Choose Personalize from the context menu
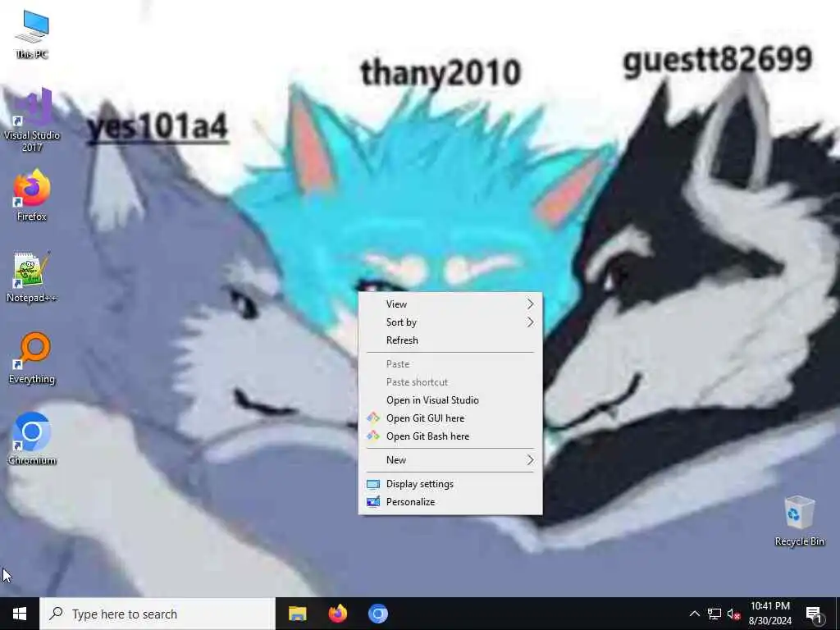The height and width of the screenshot is (630, 840). pyautogui.click(x=450, y=502)
